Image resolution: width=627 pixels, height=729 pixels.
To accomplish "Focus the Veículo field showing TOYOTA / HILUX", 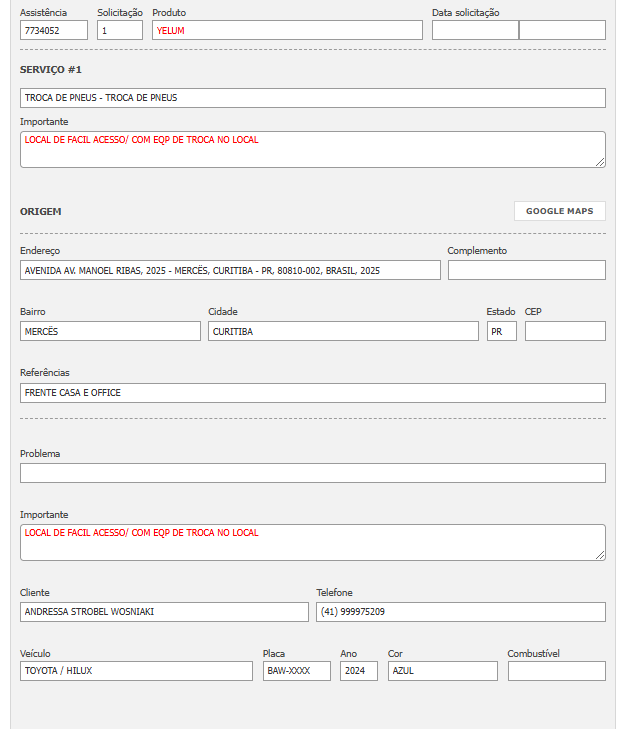I will click(136, 671).
